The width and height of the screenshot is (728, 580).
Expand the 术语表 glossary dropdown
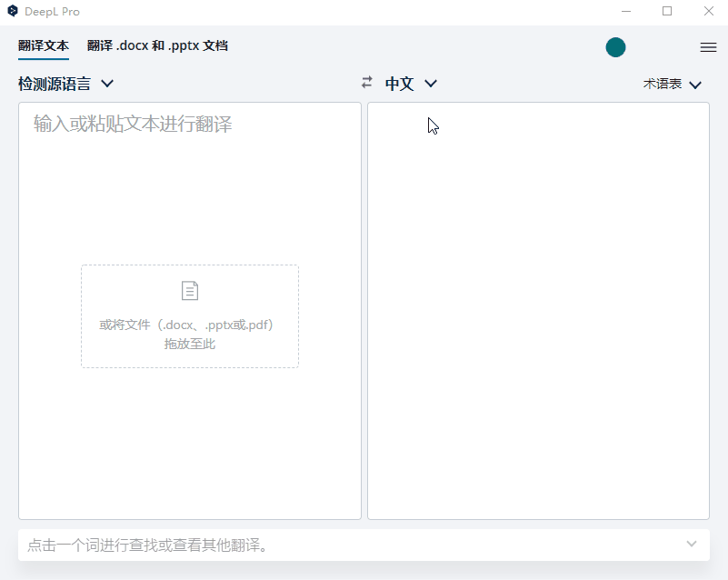pyautogui.click(x=673, y=84)
